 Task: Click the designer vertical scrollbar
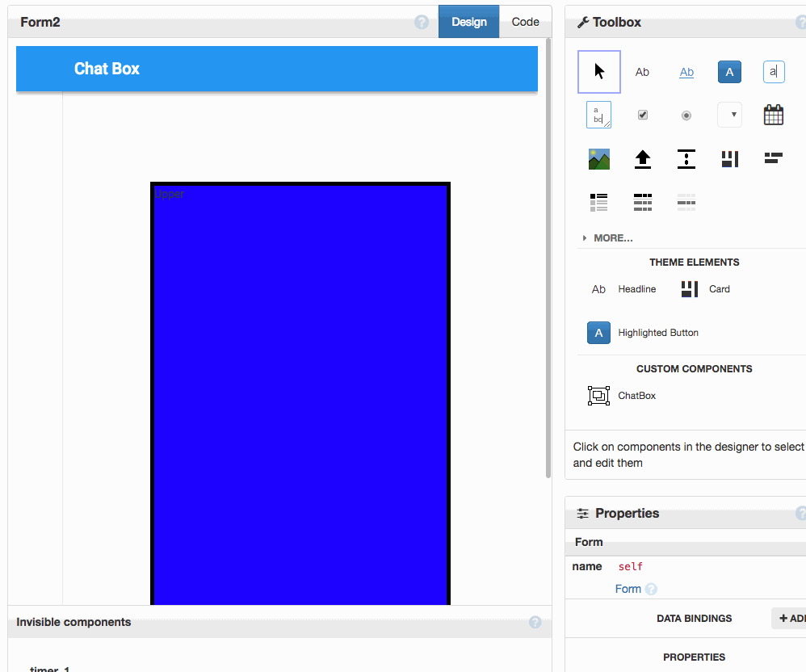tap(548, 258)
